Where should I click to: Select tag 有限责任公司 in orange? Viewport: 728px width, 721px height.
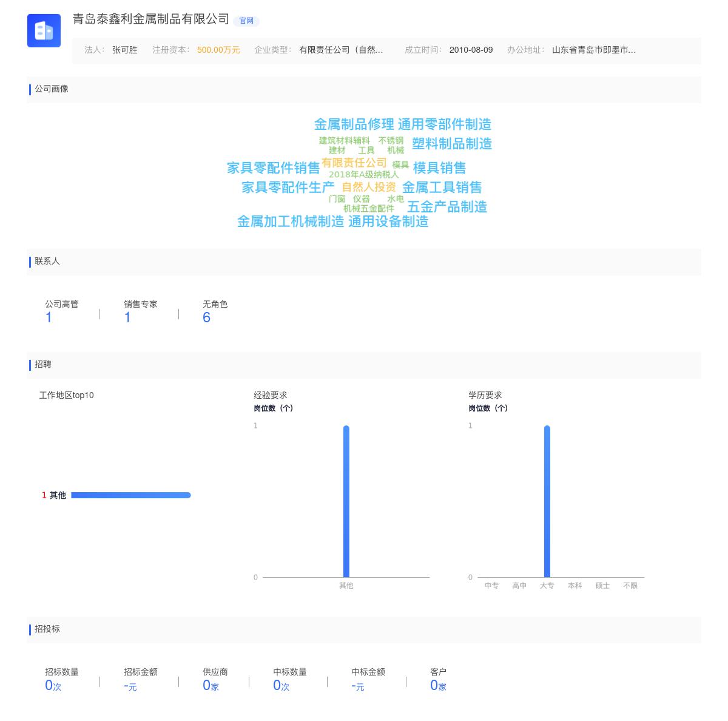pos(354,163)
